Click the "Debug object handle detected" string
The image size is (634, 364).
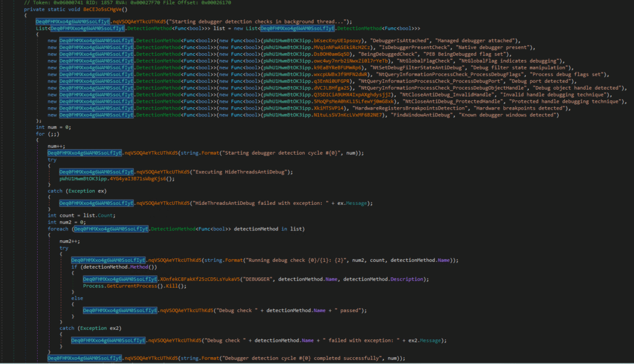pos(575,89)
